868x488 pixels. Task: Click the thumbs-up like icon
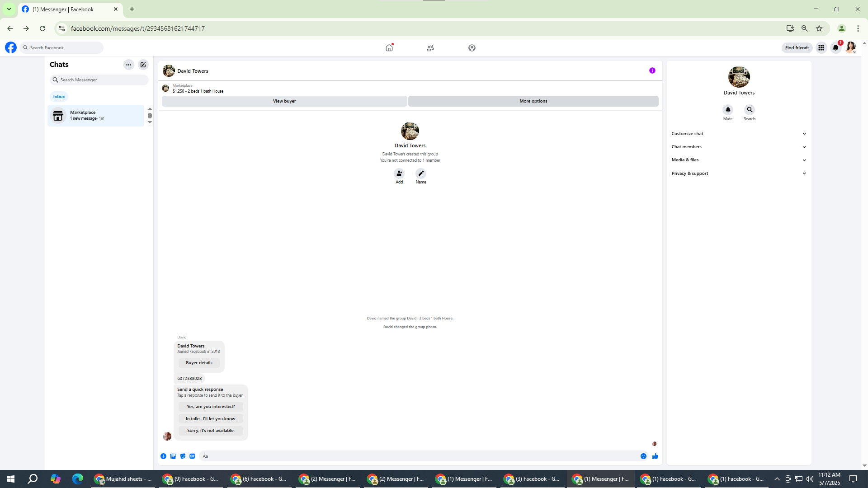click(x=655, y=456)
